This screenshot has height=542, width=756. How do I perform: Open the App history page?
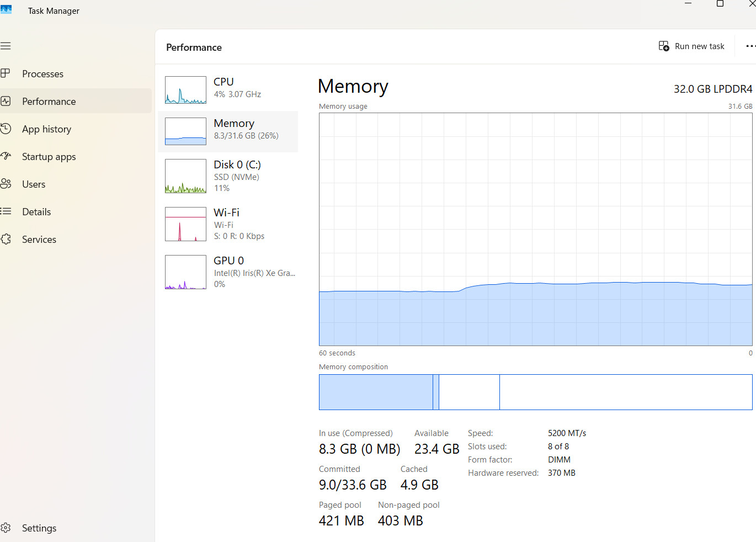coord(76,129)
